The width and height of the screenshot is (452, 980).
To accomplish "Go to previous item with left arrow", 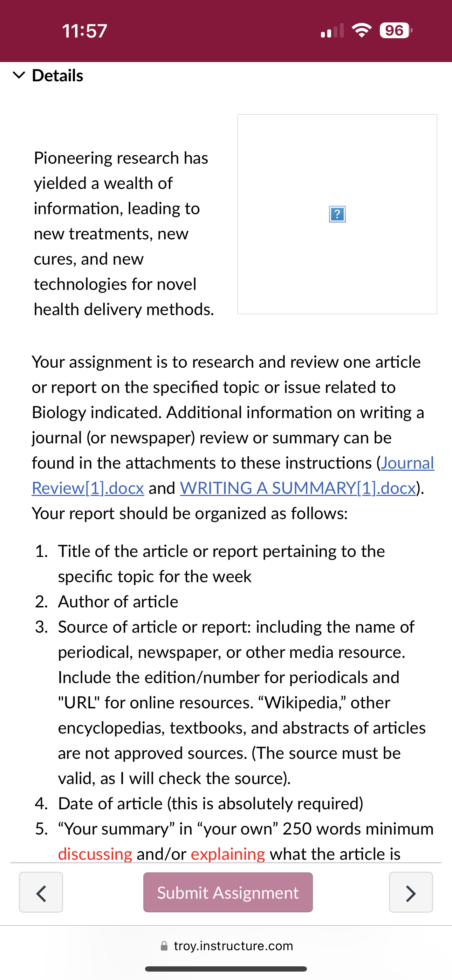I will tap(41, 892).
